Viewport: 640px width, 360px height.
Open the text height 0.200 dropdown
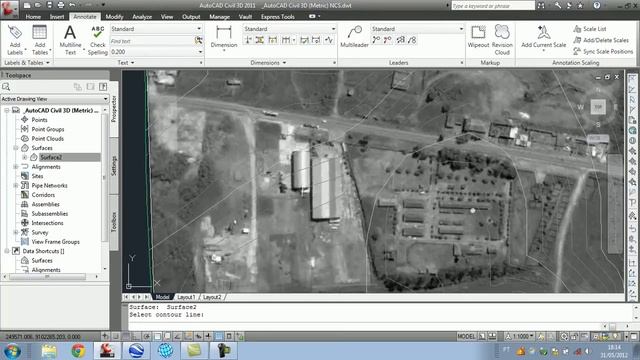coord(156,52)
